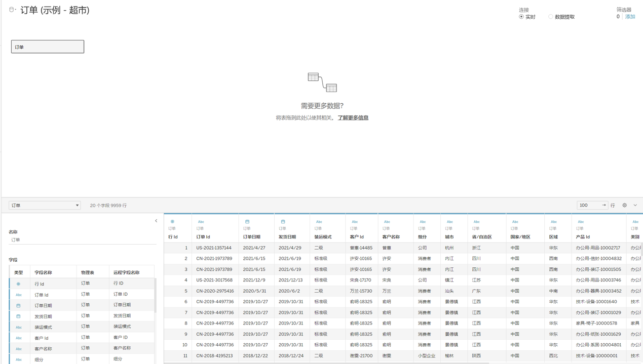The height and width of the screenshot is (364, 643).
Task: Select 发货日期 column header in grid
Action: 287,237
